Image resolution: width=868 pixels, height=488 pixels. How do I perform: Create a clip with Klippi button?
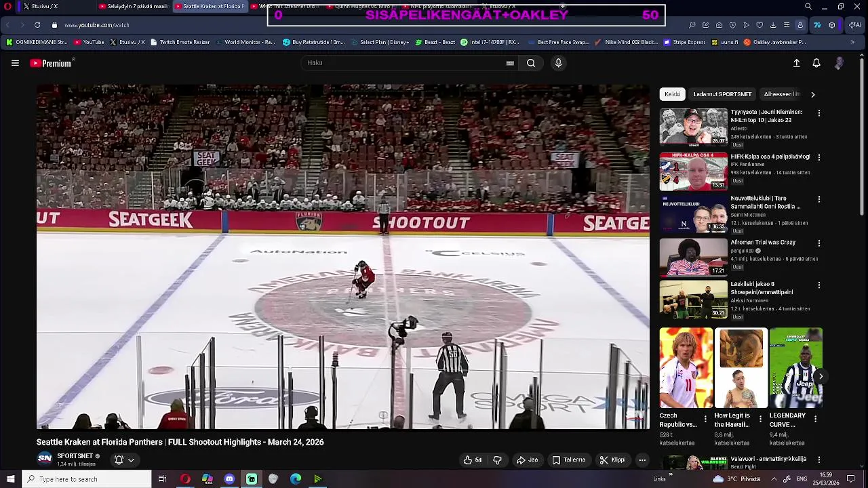pyautogui.click(x=612, y=460)
